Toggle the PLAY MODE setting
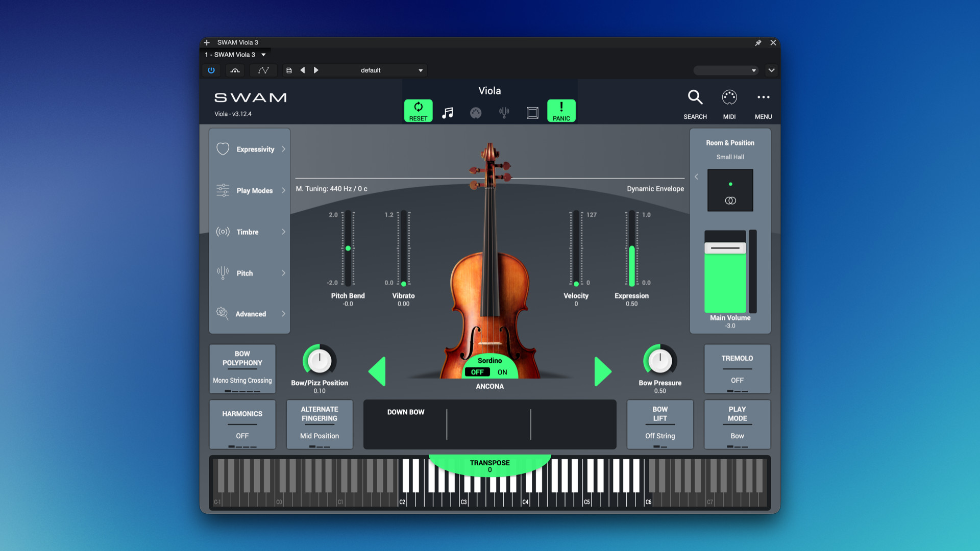Viewport: 980px width, 551px height. point(737,424)
